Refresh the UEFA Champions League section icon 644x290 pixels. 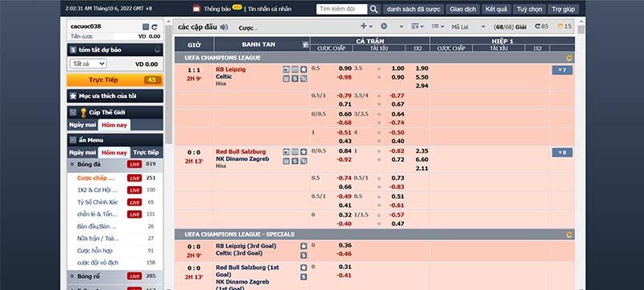[569, 58]
